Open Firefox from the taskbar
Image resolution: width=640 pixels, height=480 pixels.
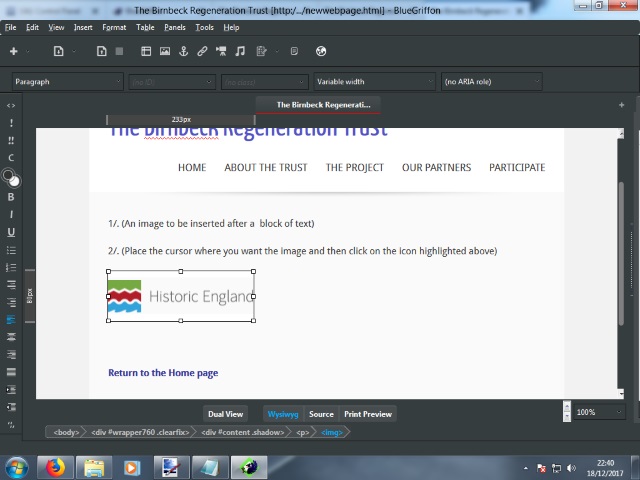click(x=55, y=467)
